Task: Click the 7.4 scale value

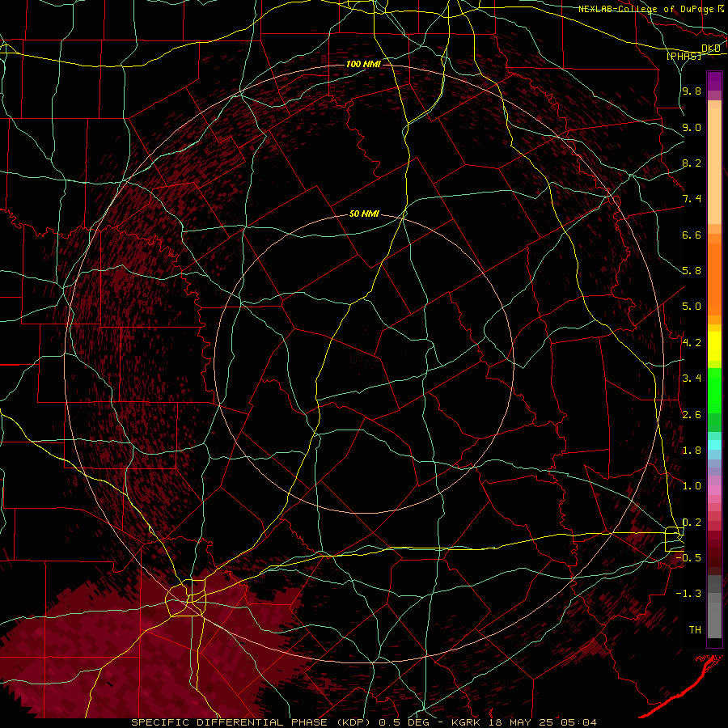Action: pos(692,199)
